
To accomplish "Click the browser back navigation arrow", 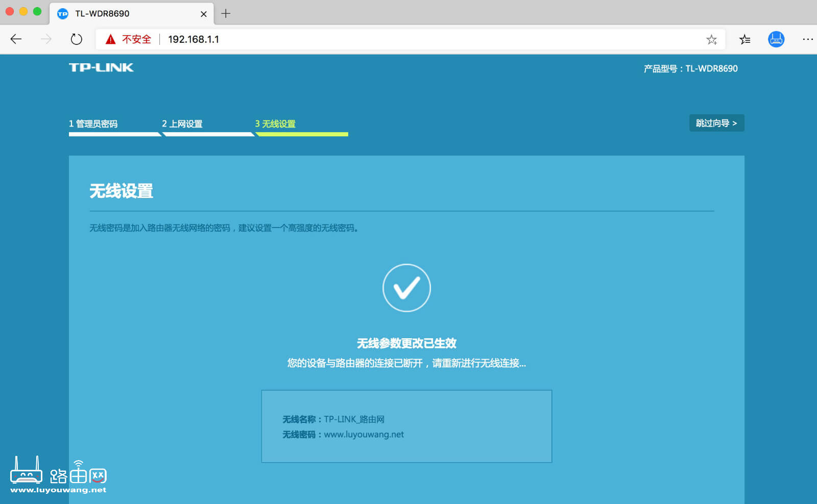I will [16, 39].
